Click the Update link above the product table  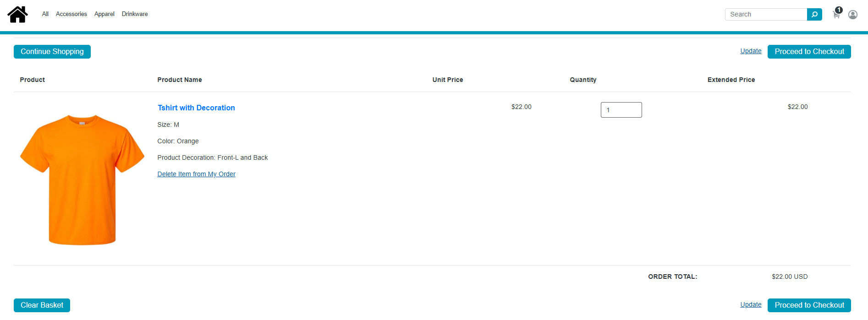751,51
